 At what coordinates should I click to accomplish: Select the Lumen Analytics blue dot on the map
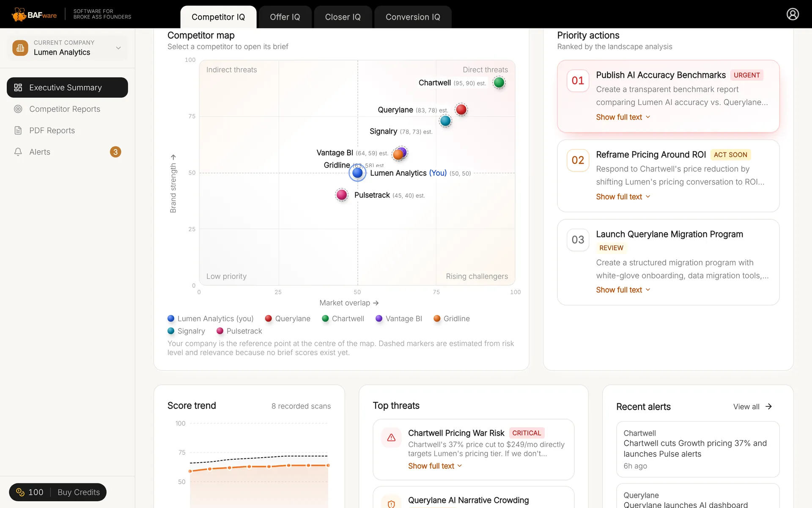click(x=357, y=173)
